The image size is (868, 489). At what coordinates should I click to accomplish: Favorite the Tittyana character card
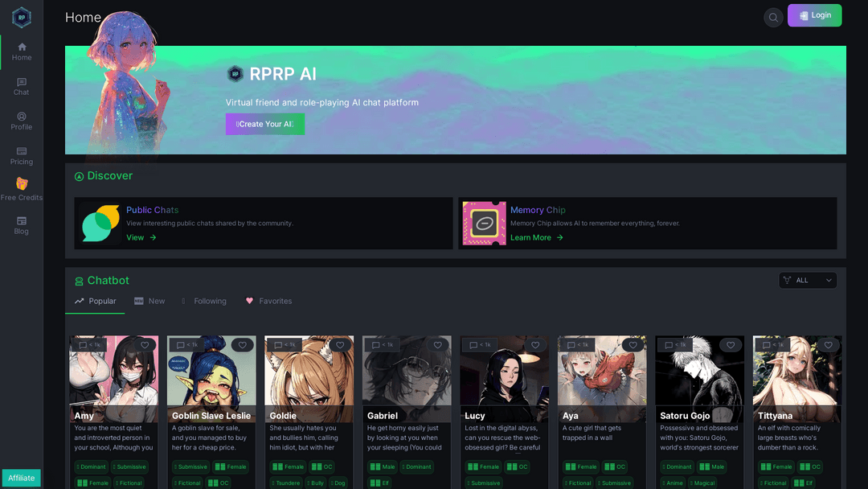tap(829, 344)
